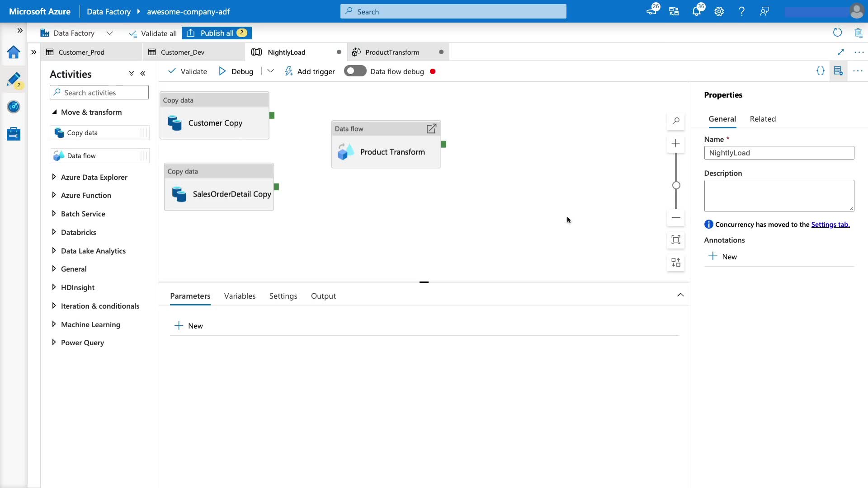Follow the Settings tab link
This screenshot has width=868, height=488.
coord(830,225)
